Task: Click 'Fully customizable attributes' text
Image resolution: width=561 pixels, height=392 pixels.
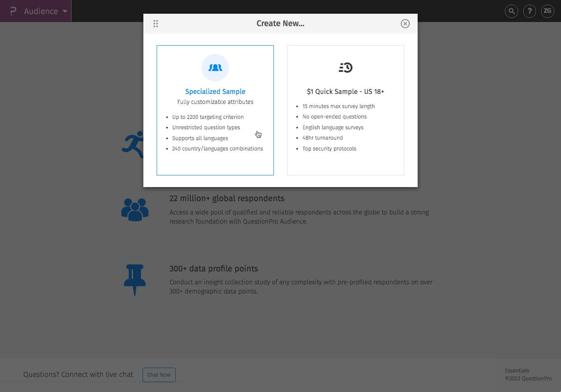Action: (215, 102)
